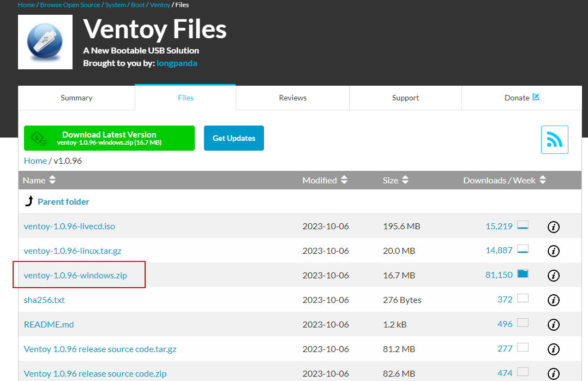Click the Parent folder up arrow icon

point(29,201)
